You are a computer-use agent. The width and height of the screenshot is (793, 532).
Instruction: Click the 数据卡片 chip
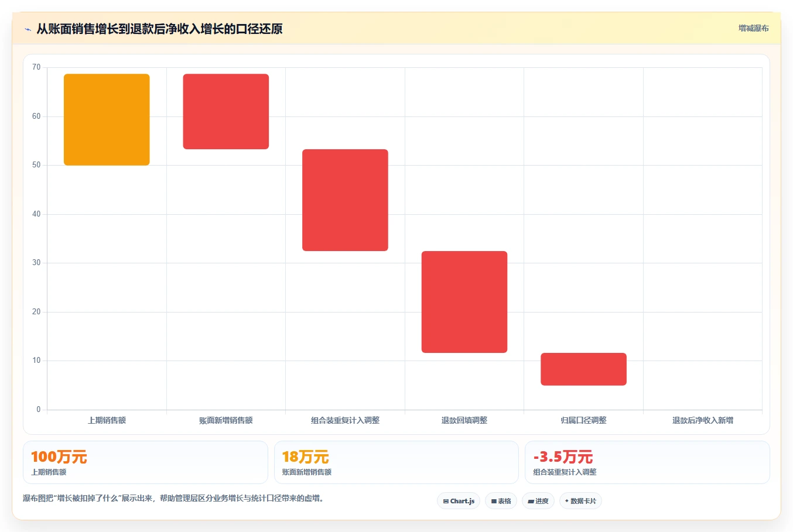(580, 501)
